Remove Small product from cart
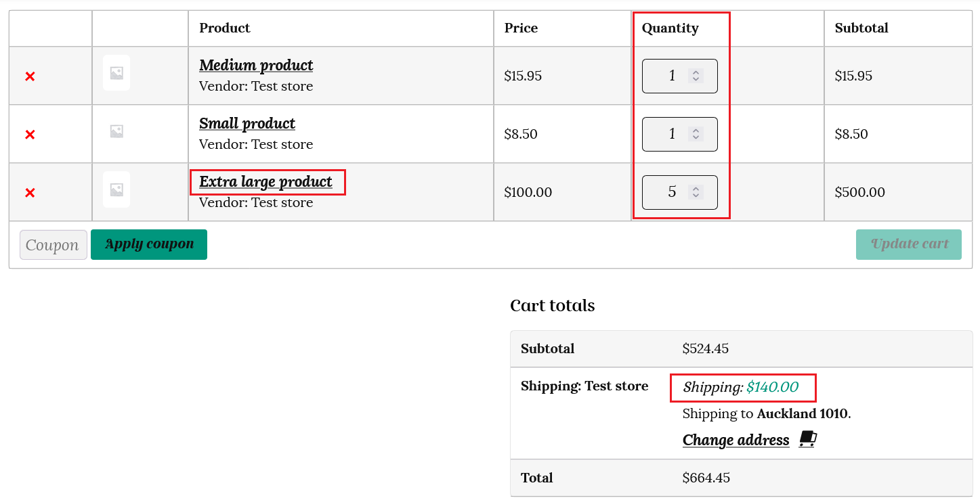The image size is (980, 500). point(30,135)
